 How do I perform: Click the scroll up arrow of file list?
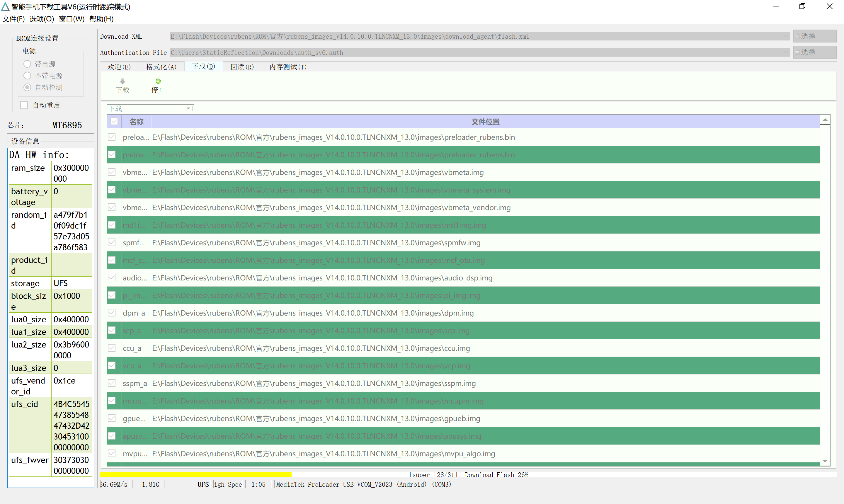(x=825, y=120)
